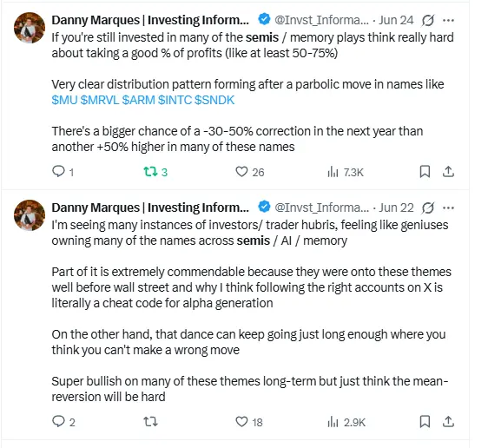
Task: Open profile avatar on the Jun 24 post
Action: (x=30, y=28)
